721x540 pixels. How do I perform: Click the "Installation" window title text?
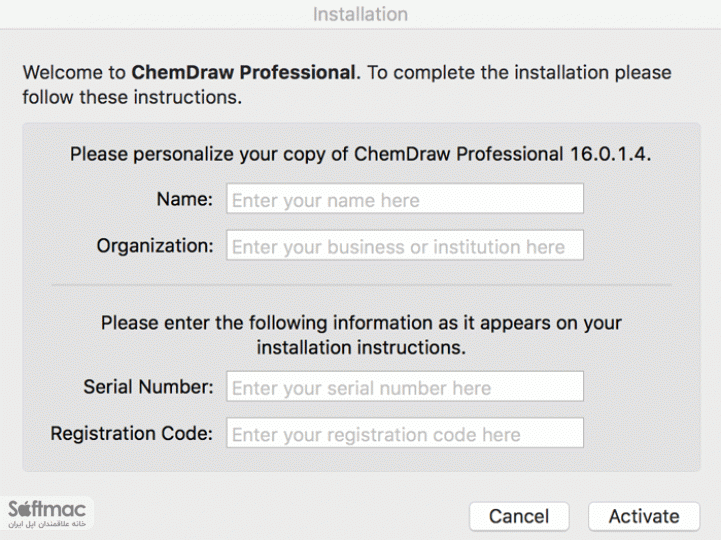[360, 14]
